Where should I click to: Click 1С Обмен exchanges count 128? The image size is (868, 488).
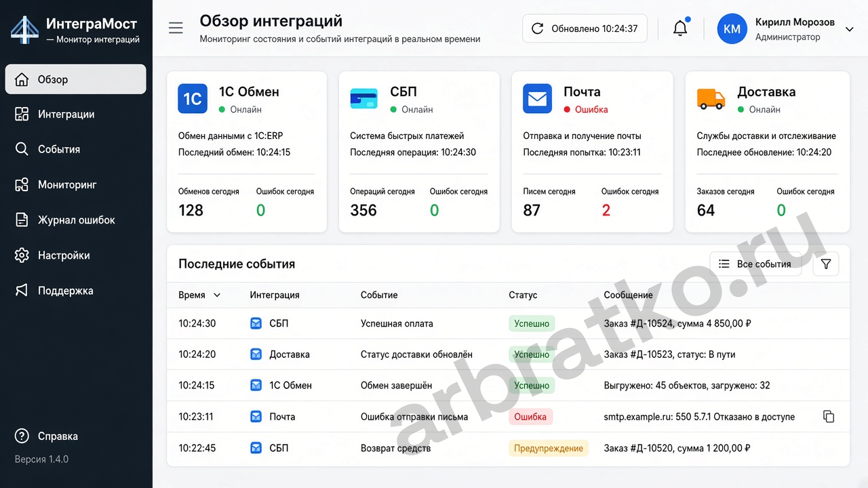191,210
